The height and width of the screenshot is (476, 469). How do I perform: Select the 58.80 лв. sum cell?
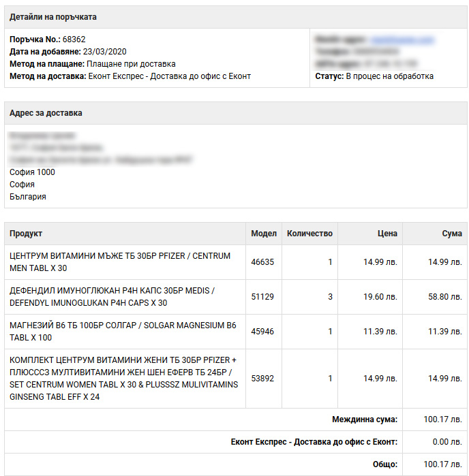444,297
